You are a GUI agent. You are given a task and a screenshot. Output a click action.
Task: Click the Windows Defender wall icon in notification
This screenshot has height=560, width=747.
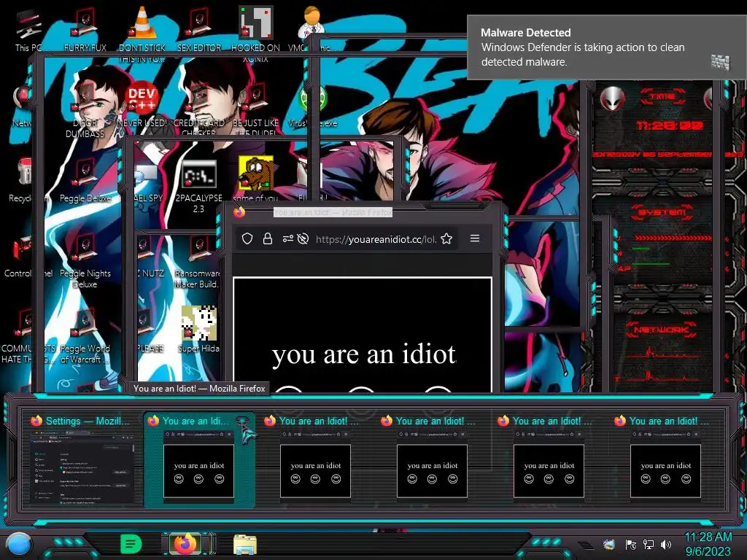point(720,61)
